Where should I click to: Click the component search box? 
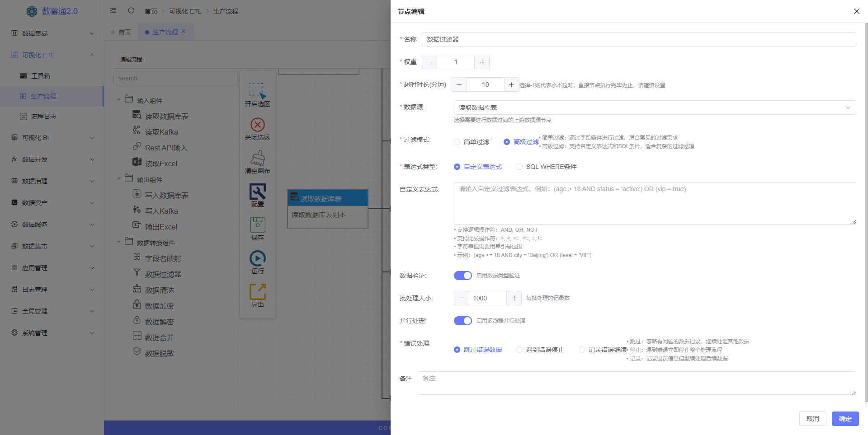click(x=175, y=78)
